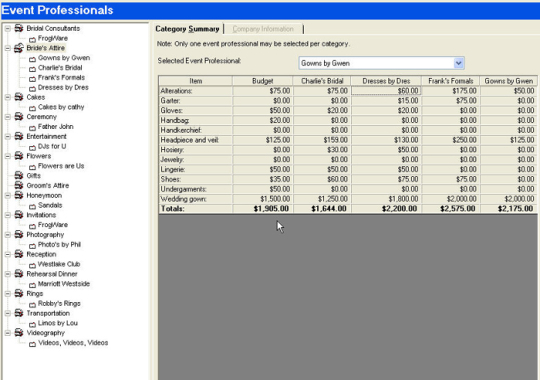Click the Photography category icon
This screenshot has height=380, width=540.
pyautogui.click(x=19, y=235)
